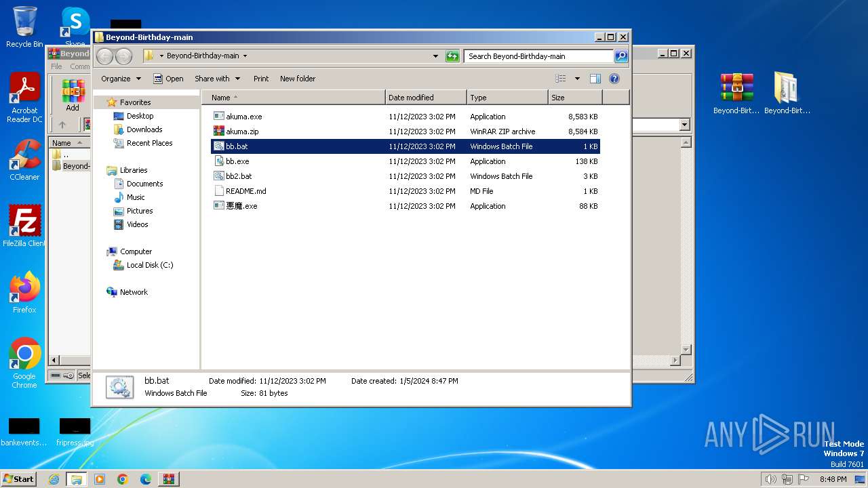Open Documents library

(x=144, y=184)
